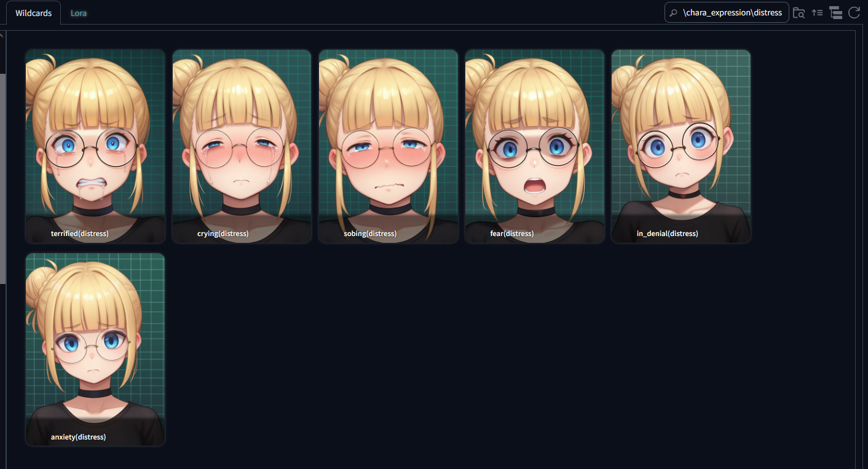Click the terrified(distress) label text
Viewport: 868px width, 469px height.
(x=79, y=234)
